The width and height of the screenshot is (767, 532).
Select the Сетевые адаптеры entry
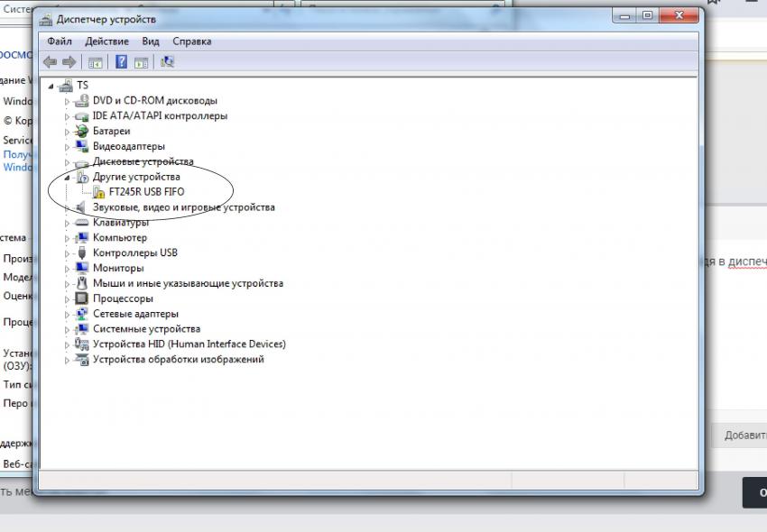click(x=135, y=314)
